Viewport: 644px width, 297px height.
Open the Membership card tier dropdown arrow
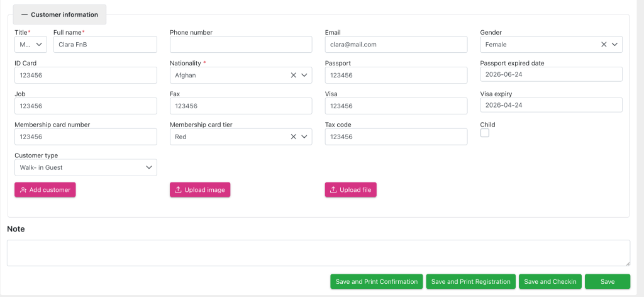point(305,137)
